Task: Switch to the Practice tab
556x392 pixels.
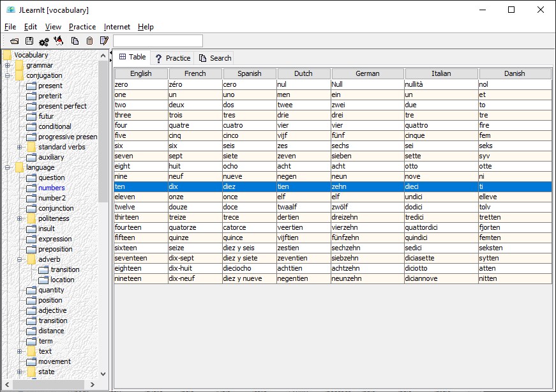Action: 172,58
